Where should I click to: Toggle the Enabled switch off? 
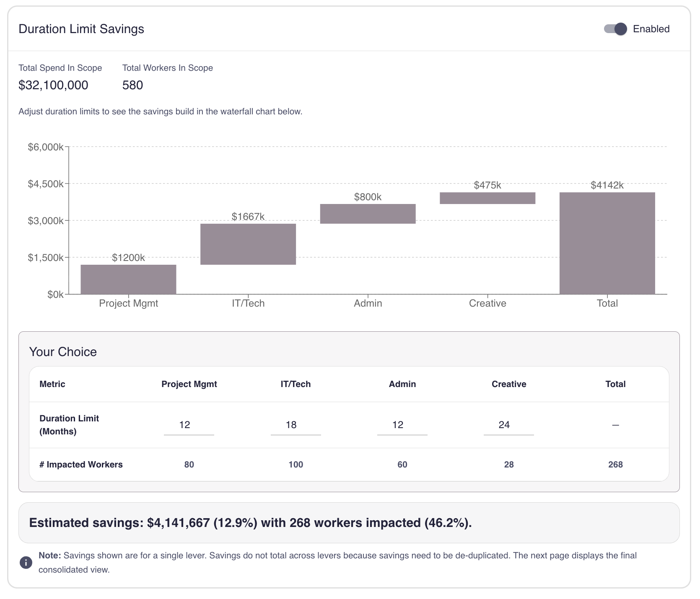pos(615,29)
